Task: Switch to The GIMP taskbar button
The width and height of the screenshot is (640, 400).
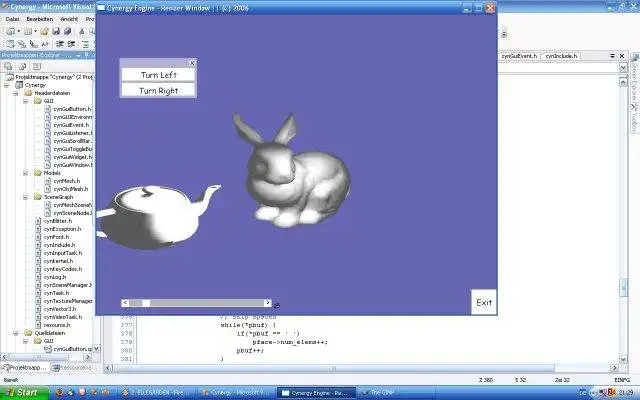Action: pos(396,393)
